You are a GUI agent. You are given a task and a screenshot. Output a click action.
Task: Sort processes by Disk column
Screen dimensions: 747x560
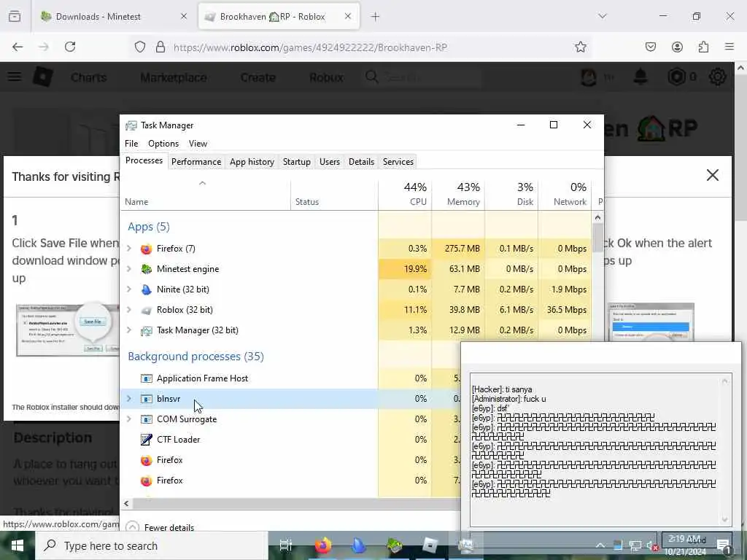[x=511, y=194]
